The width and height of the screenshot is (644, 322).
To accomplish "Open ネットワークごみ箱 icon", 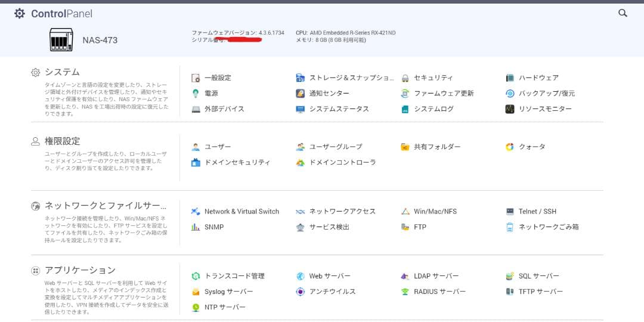I will click(x=510, y=227).
